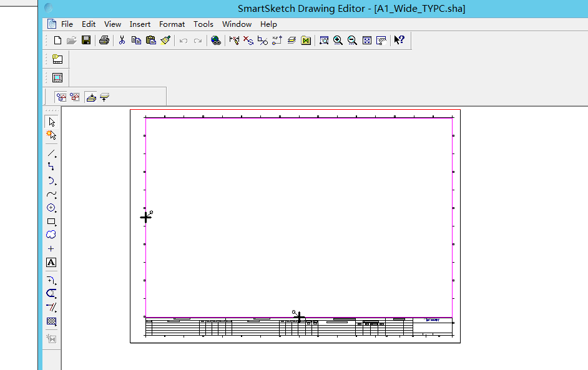Choose the starburst pointer tool
Image resolution: width=588 pixels, height=370 pixels.
[x=51, y=135]
